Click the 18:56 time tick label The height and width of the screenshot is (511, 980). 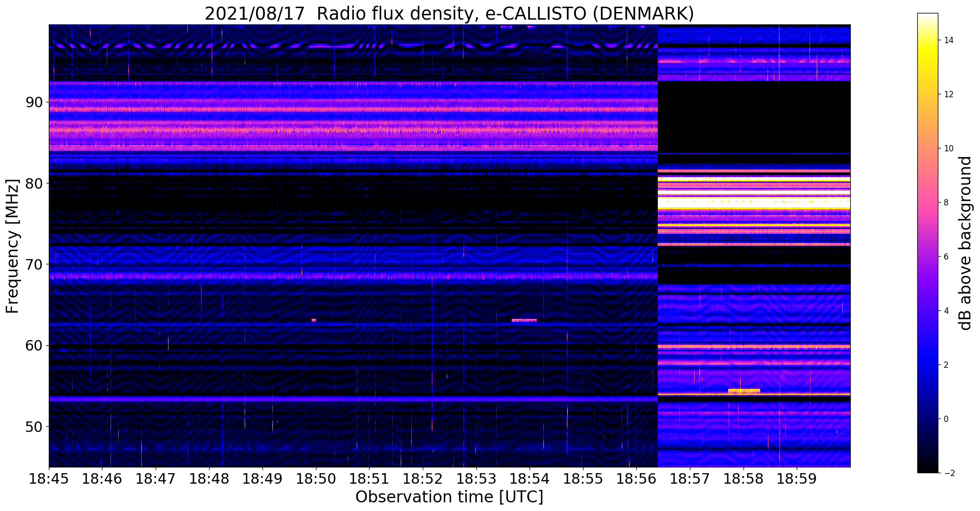[636, 479]
